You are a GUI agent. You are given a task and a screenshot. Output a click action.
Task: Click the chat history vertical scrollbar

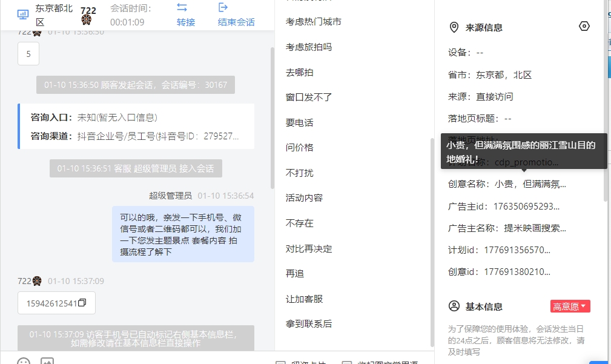point(272,117)
